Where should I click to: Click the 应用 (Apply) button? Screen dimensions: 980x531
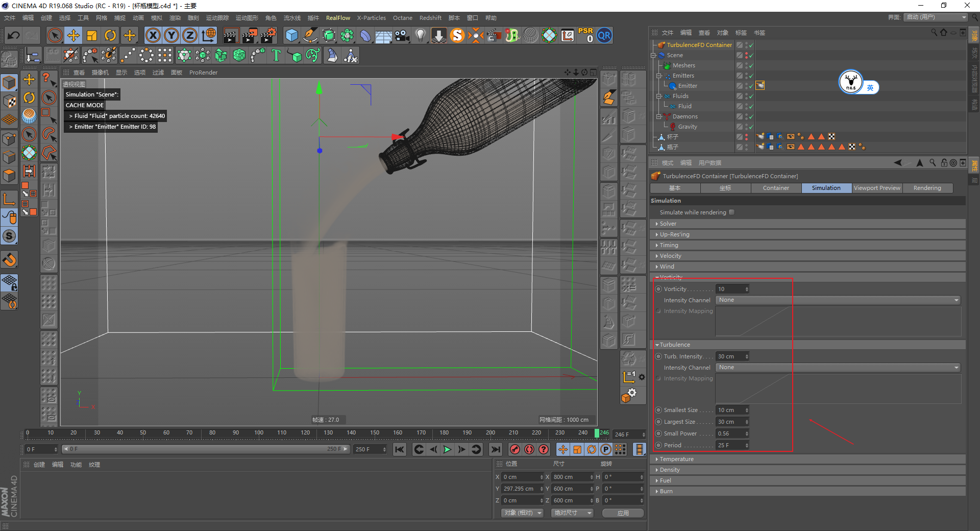click(x=623, y=513)
